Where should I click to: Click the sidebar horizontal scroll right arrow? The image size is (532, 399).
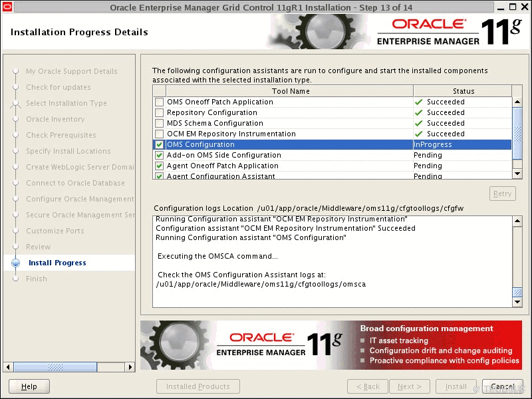[130, 367]
